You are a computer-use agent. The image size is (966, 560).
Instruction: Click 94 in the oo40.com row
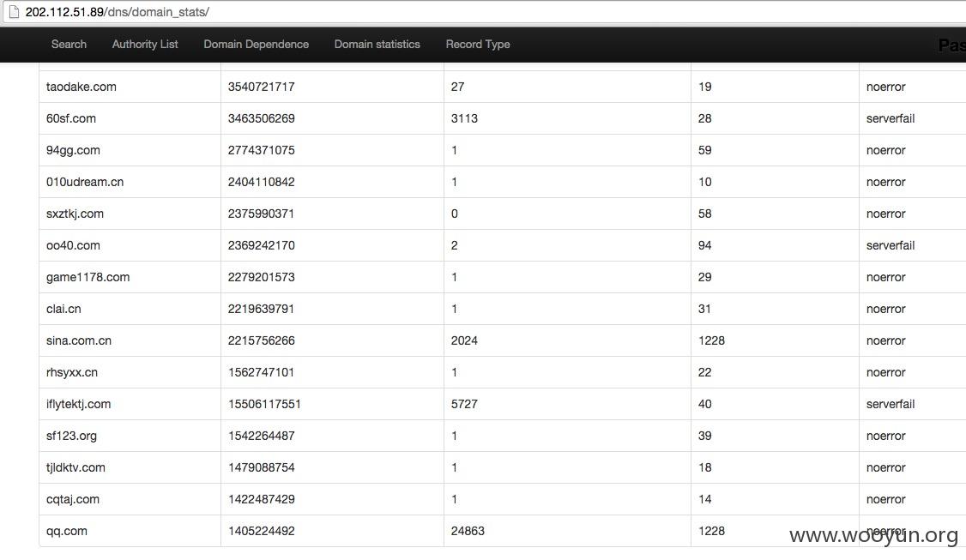[x=705, y=245]
